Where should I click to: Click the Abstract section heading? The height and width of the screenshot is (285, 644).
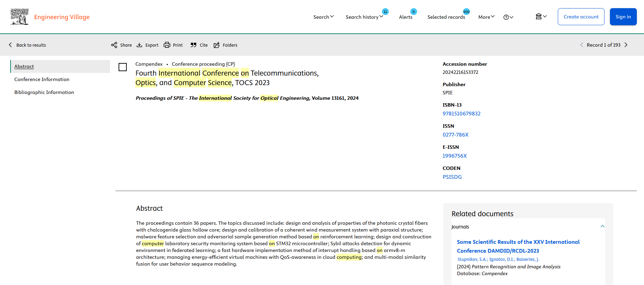tap(149, 208)
